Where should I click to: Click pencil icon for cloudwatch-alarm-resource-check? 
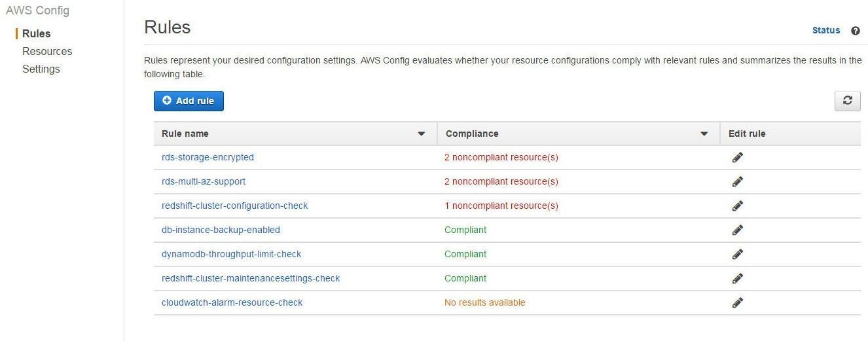point(738,302)
